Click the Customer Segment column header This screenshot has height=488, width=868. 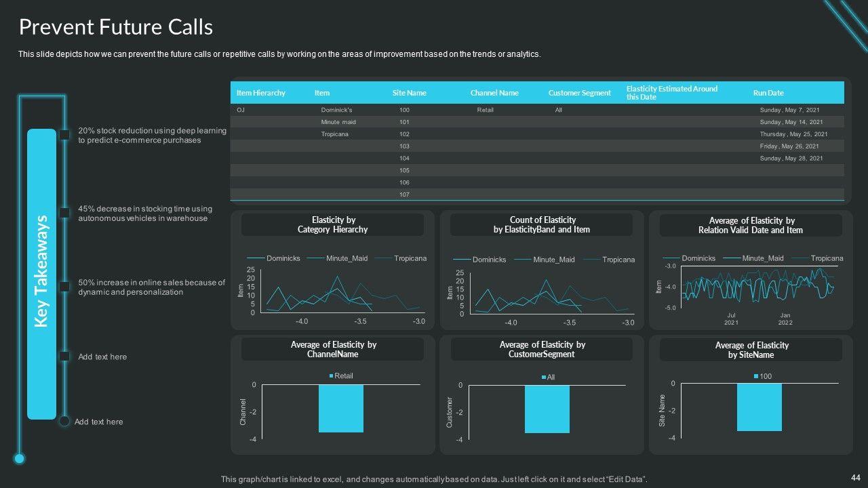pos(579,93)
